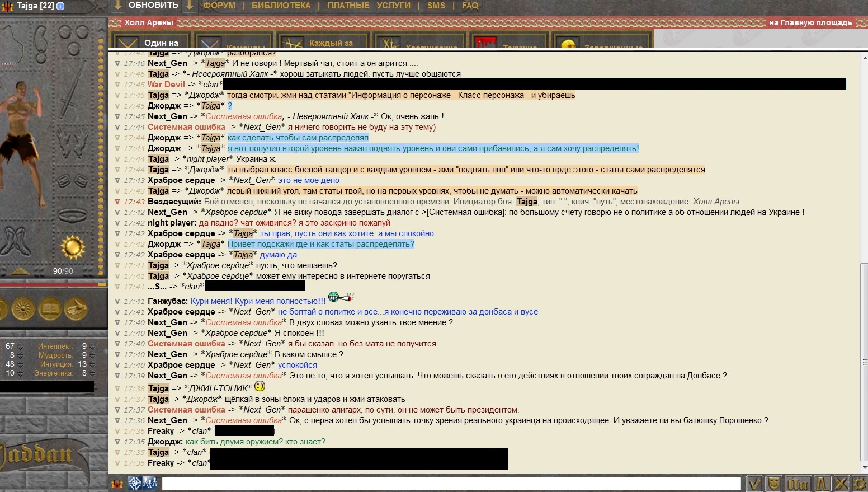Click the down-arrow icon left of ОБНОВИТЬ

click(x=117, y=6)
